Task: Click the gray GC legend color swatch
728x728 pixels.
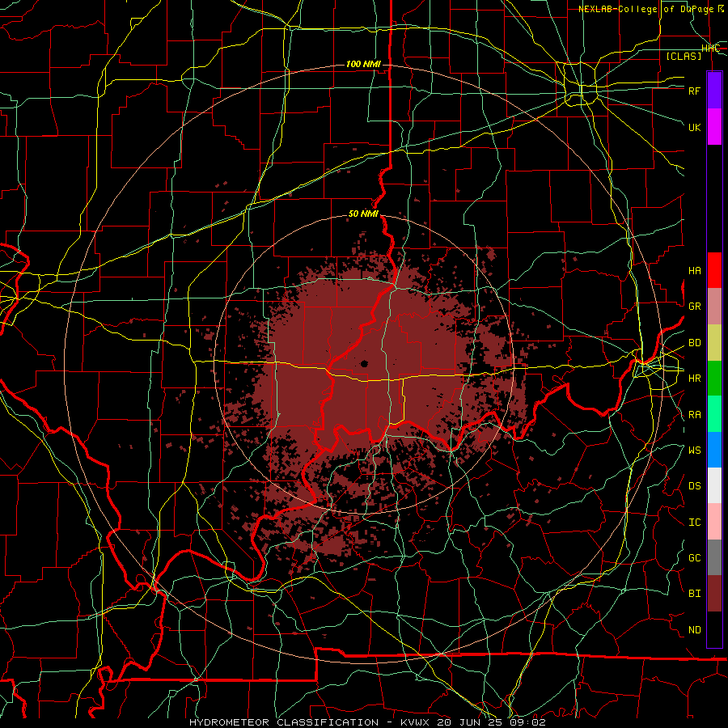Action: coord(714,557)
